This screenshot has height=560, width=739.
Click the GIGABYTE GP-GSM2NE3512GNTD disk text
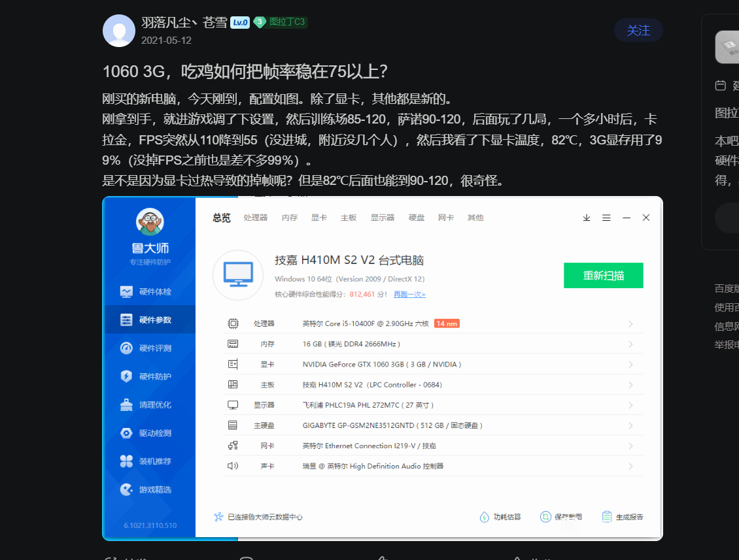pyautogui.click(x=392, y=425)
